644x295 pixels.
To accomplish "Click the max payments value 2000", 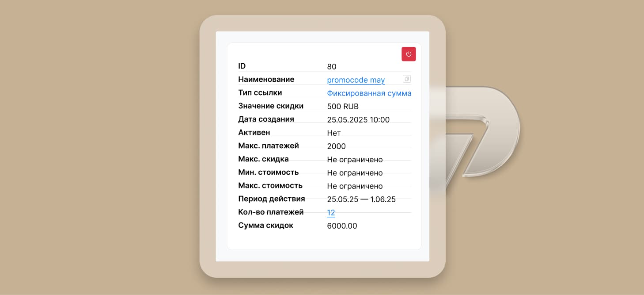I will tap(336, 146).
